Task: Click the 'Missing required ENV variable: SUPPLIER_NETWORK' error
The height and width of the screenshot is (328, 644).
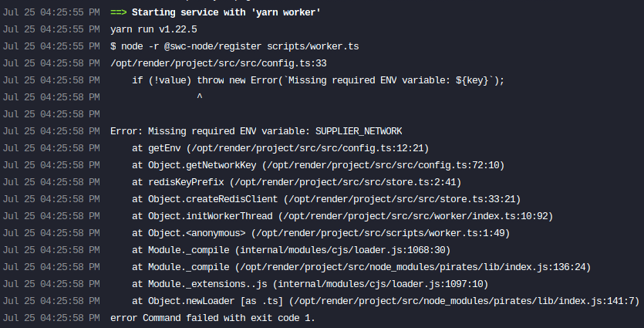Action: pyautogui.click(x=256, y=131)
